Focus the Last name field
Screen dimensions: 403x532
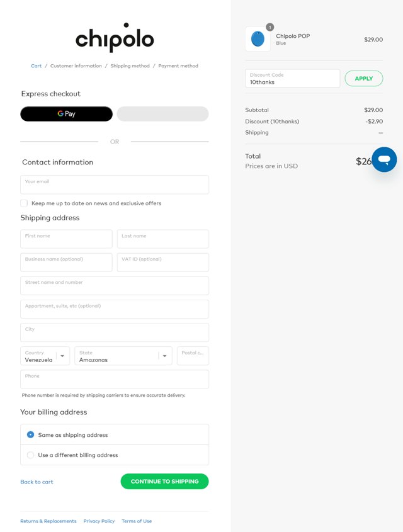point(163,239)
